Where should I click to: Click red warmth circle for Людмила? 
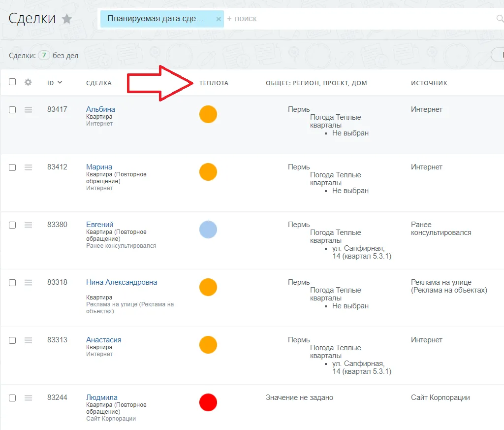coord(208,402)
